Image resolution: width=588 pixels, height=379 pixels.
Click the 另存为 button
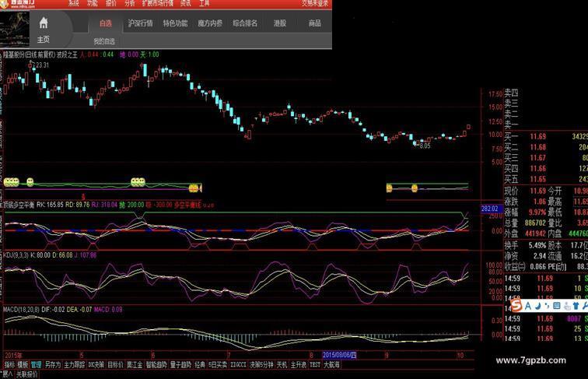point(53,364)
